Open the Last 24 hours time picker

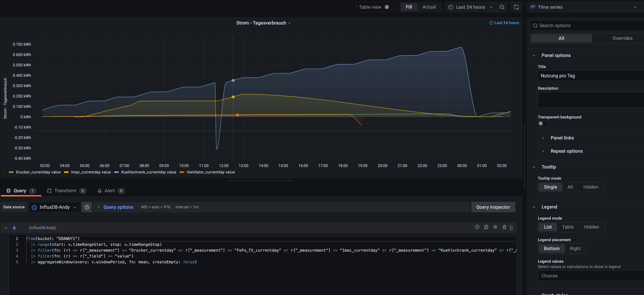click(470, 7)
